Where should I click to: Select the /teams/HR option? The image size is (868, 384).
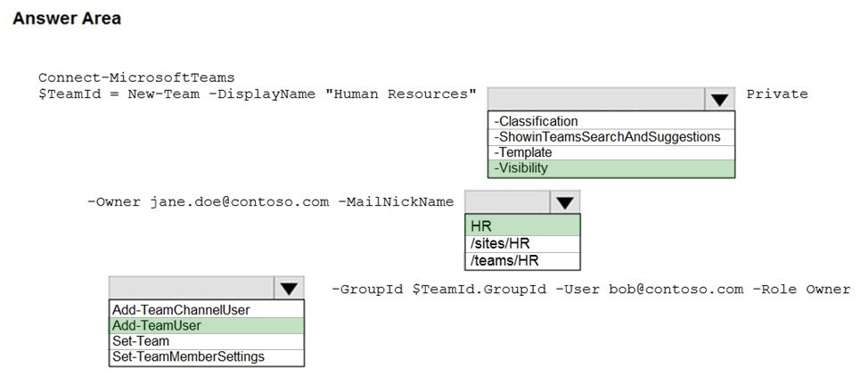[522, 261]
